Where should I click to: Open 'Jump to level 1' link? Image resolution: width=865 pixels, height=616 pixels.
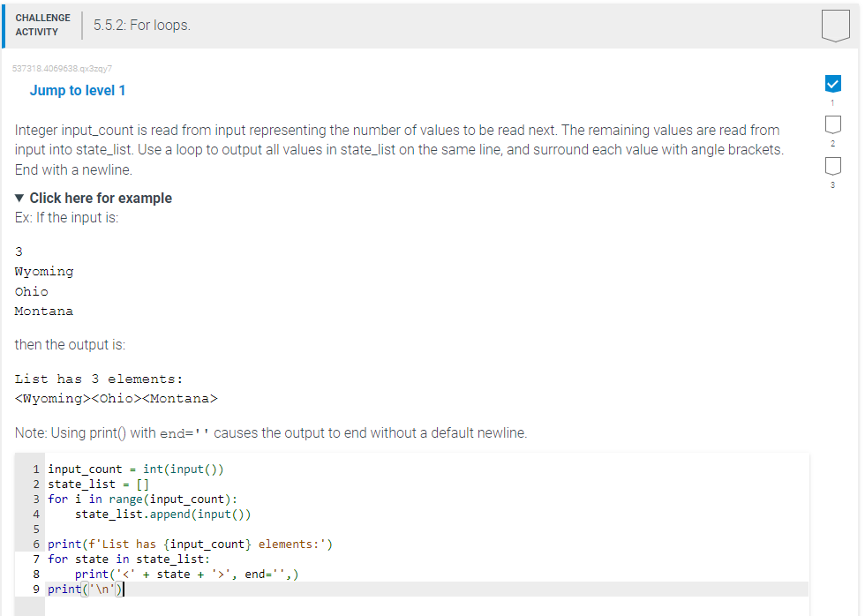[x=78, y=90]
